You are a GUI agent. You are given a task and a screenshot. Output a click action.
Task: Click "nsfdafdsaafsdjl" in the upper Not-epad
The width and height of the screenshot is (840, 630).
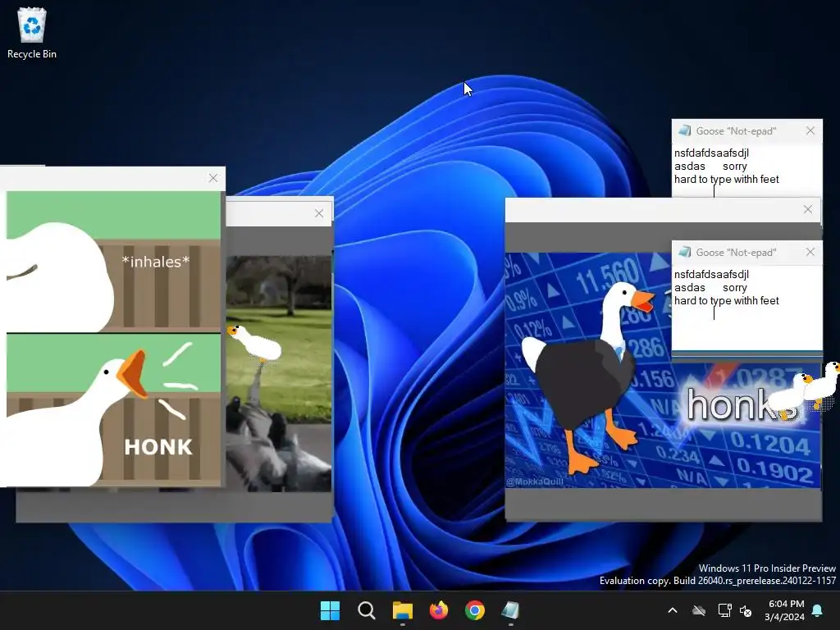pyautogui.click(x=711, y=153)
